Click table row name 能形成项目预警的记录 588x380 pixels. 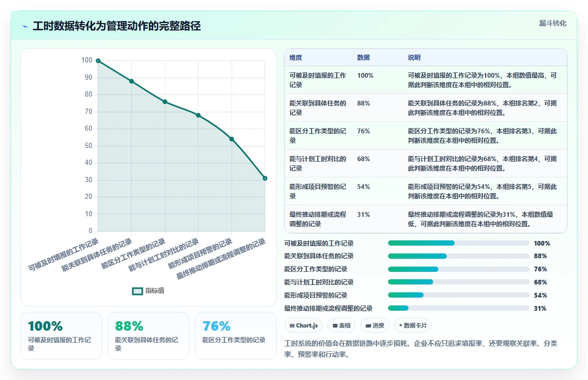tap(318, 191)
